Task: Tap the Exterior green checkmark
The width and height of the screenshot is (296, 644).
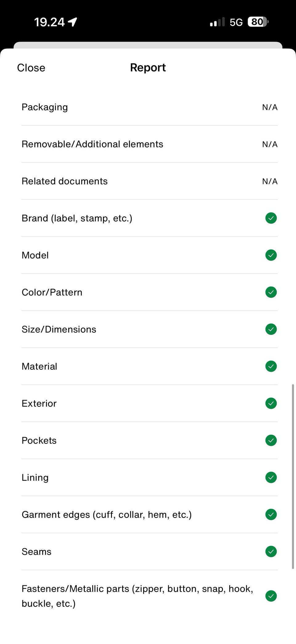Action: pos(271,403)
